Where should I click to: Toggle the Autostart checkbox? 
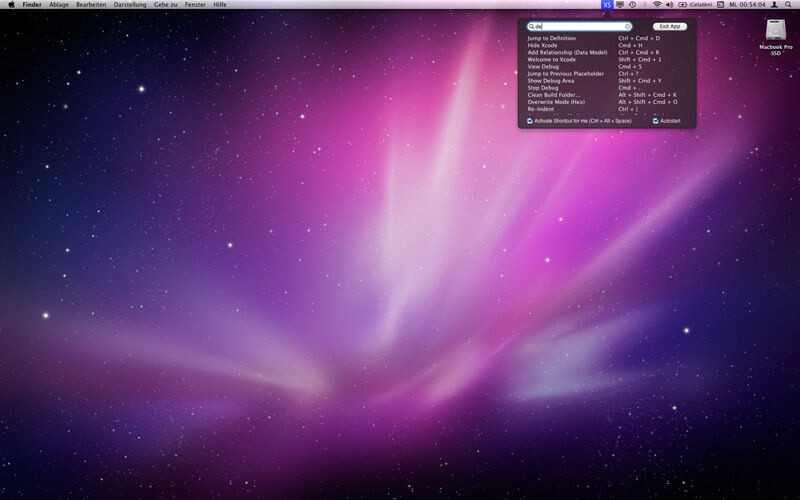656,121
